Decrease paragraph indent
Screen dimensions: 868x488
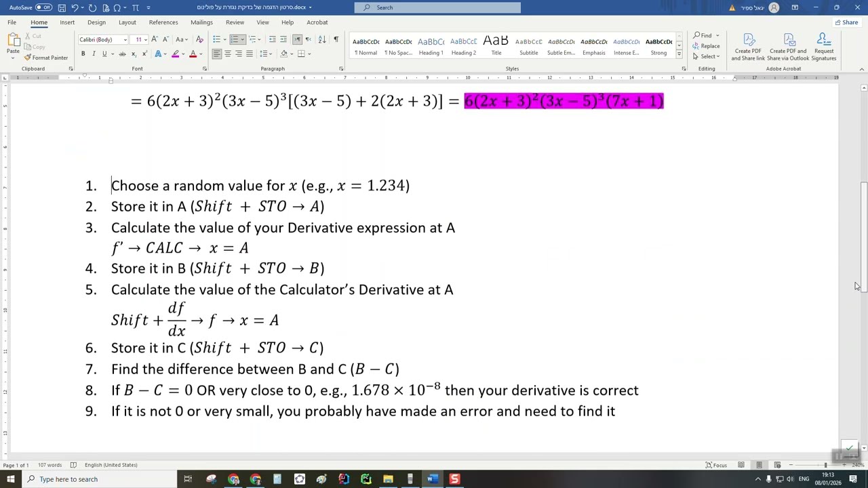pos(273,39)
